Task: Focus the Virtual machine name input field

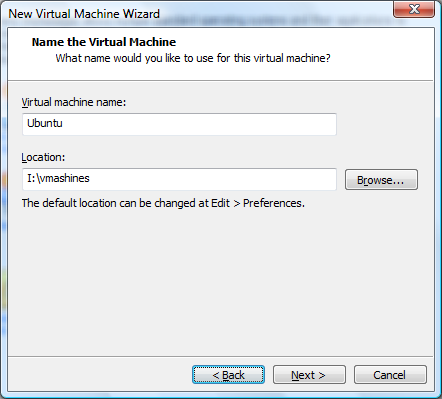Action: [179, 124]
